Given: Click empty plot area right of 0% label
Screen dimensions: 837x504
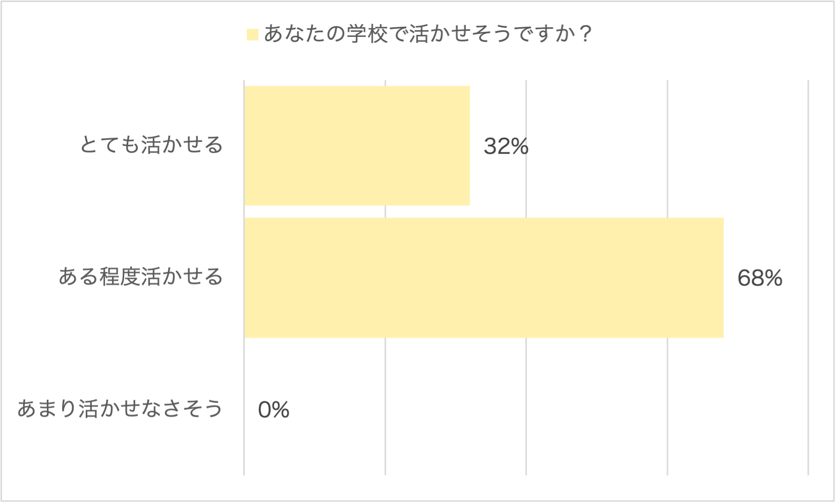Looking at the screenshot, I should click(x=454, y=410).
